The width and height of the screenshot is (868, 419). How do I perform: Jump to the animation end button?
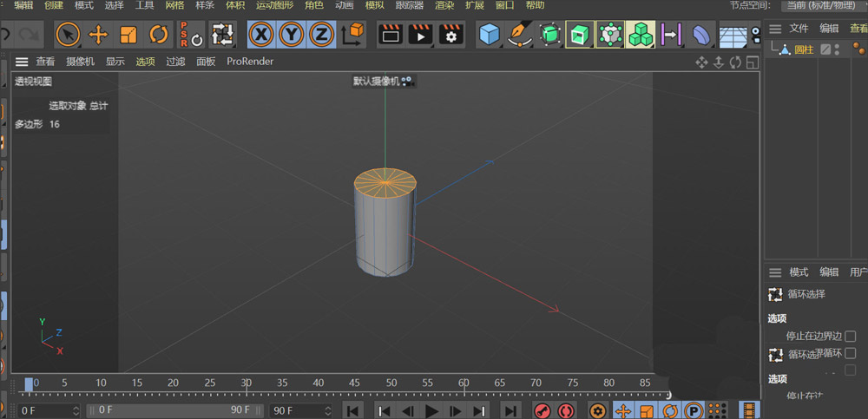pos(510,410)
